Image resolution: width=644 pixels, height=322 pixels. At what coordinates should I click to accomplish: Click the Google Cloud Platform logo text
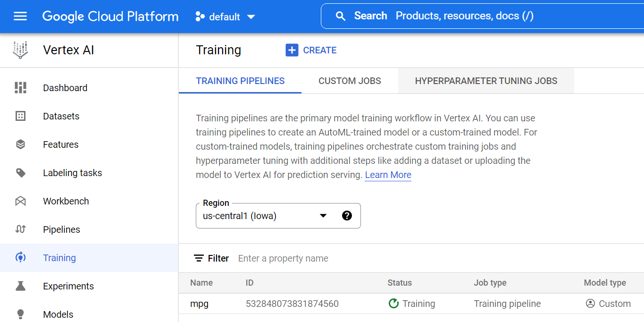point(110,17)
